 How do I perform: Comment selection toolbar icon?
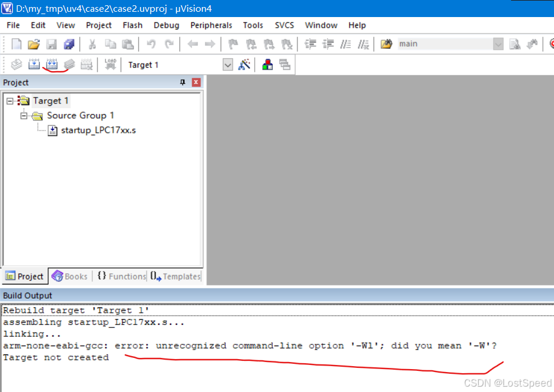346,44
